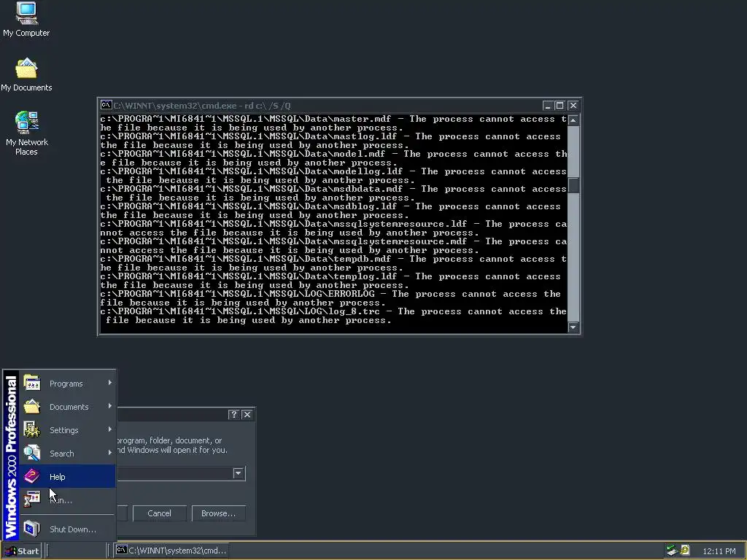Image resolution: width=747 pixels, height=560 pixels.
Task: Click the Search magnifier icon in Start menu
Action: click(32, 453)
